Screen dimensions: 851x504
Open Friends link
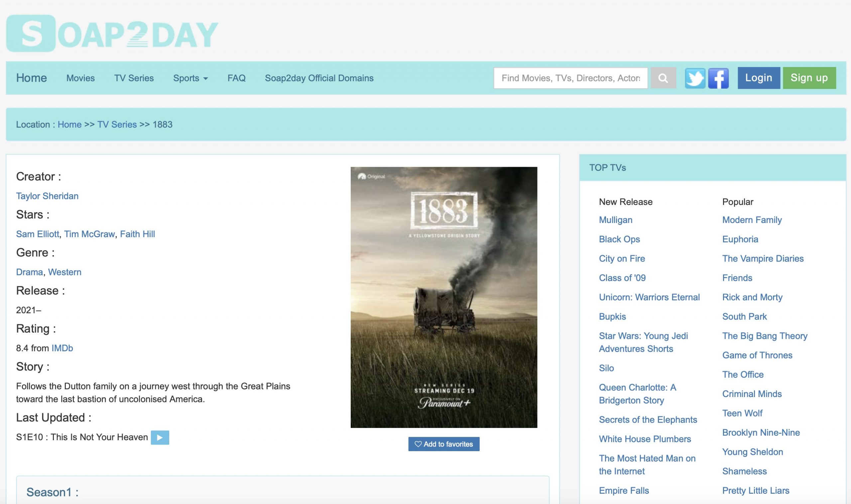(737, 278)
